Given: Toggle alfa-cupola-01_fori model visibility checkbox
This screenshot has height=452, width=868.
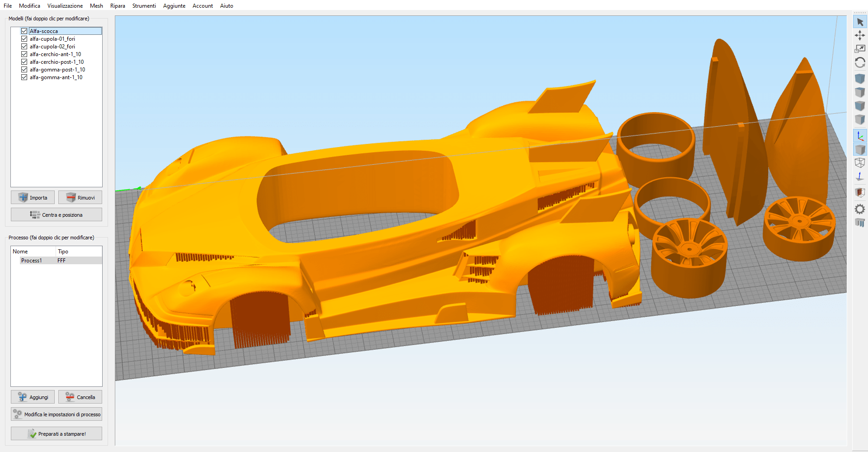Looking at the screenshot, I should pos(24,39).
